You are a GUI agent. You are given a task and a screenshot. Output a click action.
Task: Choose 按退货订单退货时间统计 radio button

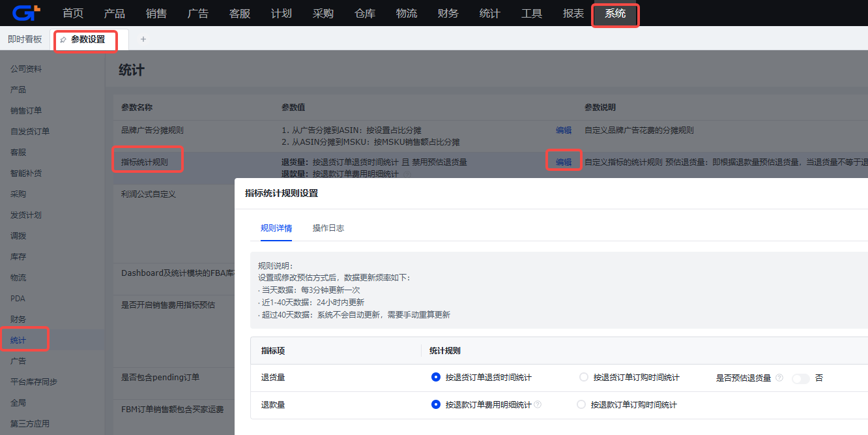point(436,377)
